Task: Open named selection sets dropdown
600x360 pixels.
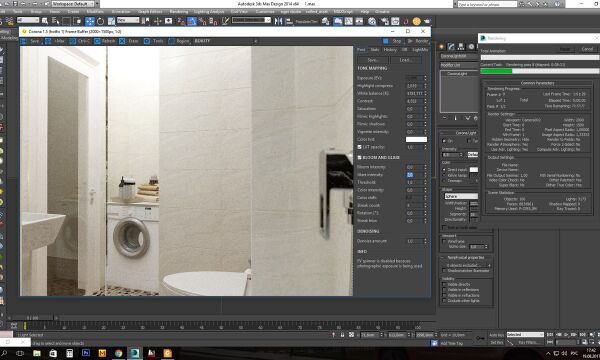Action: pyautogui.click(x=251, y=20)
